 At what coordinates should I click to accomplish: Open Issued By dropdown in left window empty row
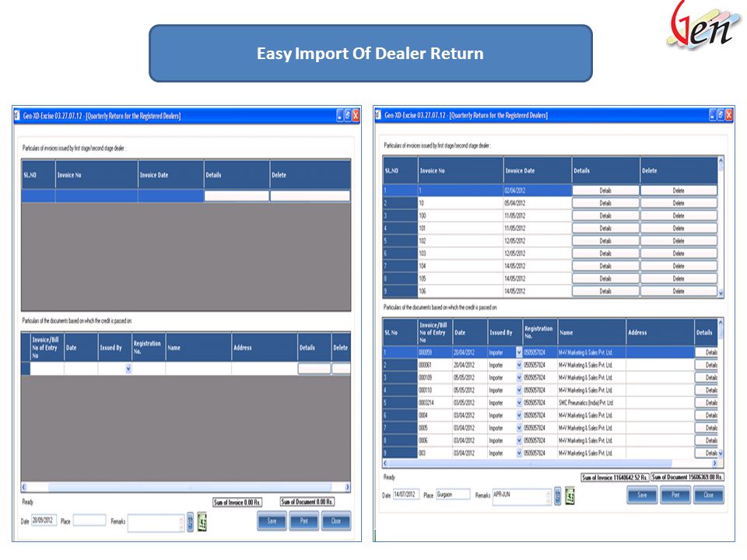(128, 369)
